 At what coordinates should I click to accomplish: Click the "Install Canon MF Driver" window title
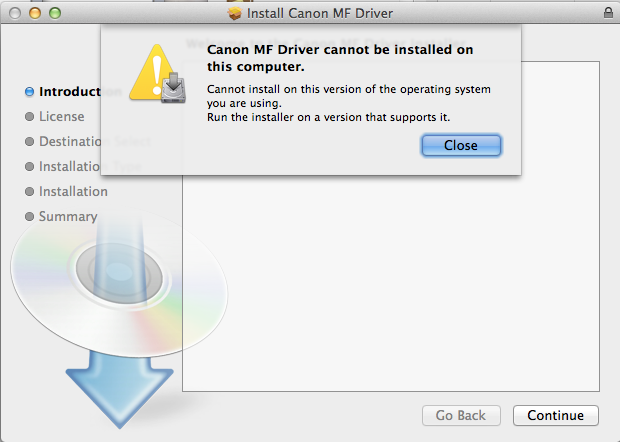(x=320, y=14)
